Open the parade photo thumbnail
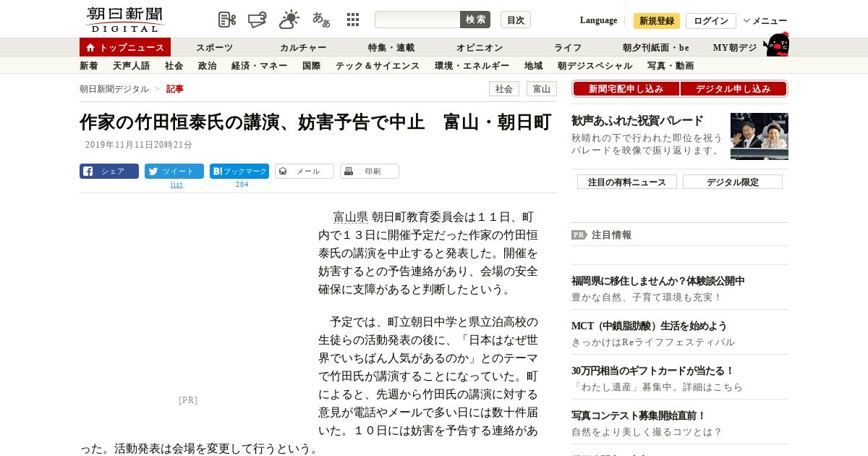The width and height of the screenshot is (868, 456). 759,136
